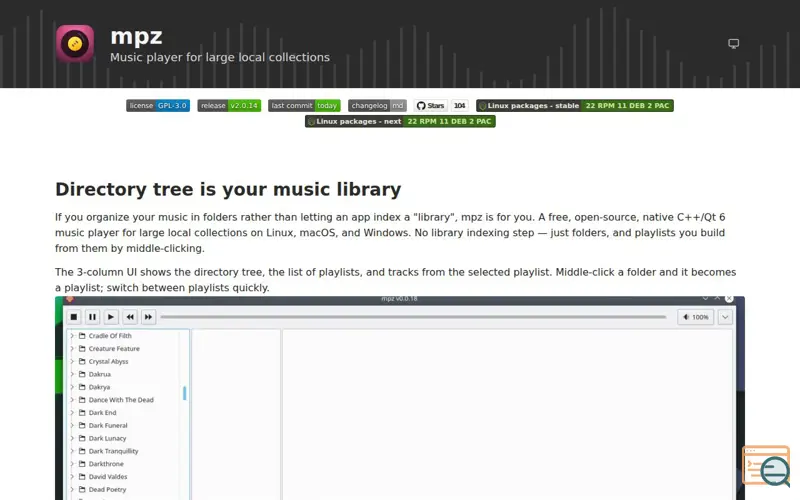
Task: Select the Dark Funeral tree row
Action: 124,425
